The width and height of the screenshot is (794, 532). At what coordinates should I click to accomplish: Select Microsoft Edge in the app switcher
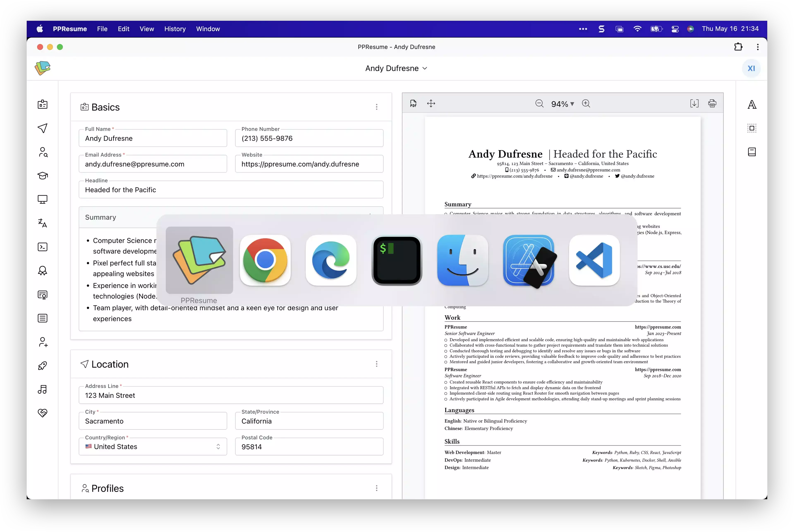click(331, 260)
